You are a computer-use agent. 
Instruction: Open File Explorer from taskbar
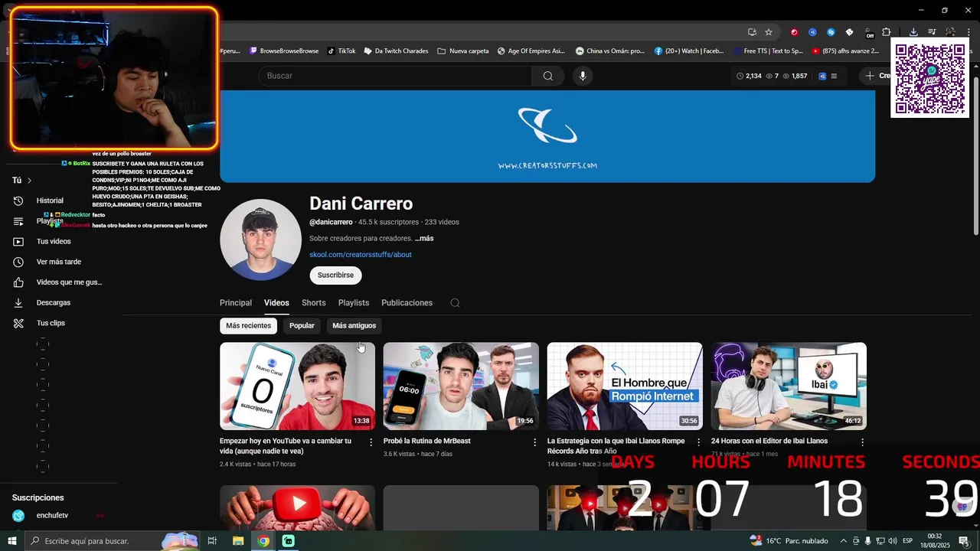(x=238, y=541)
